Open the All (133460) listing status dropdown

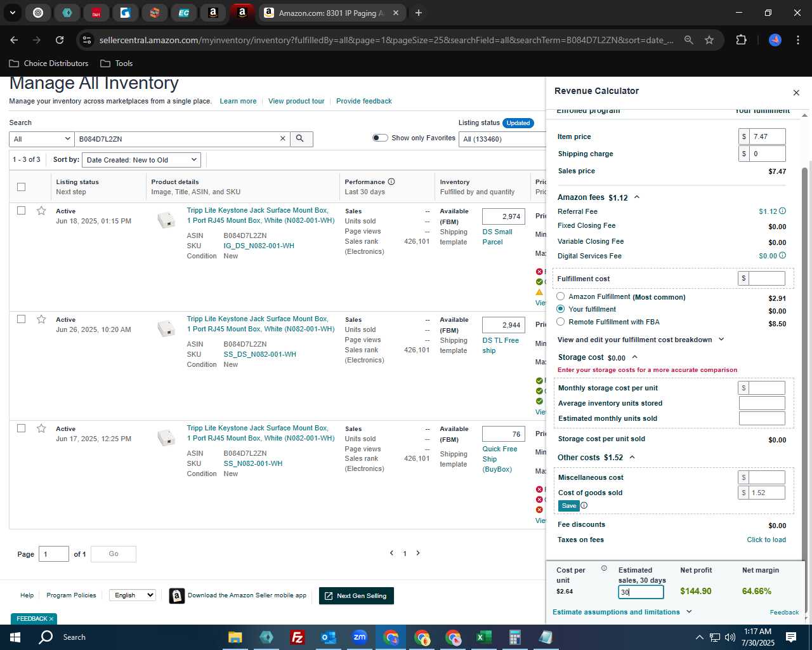coord(502,139)
